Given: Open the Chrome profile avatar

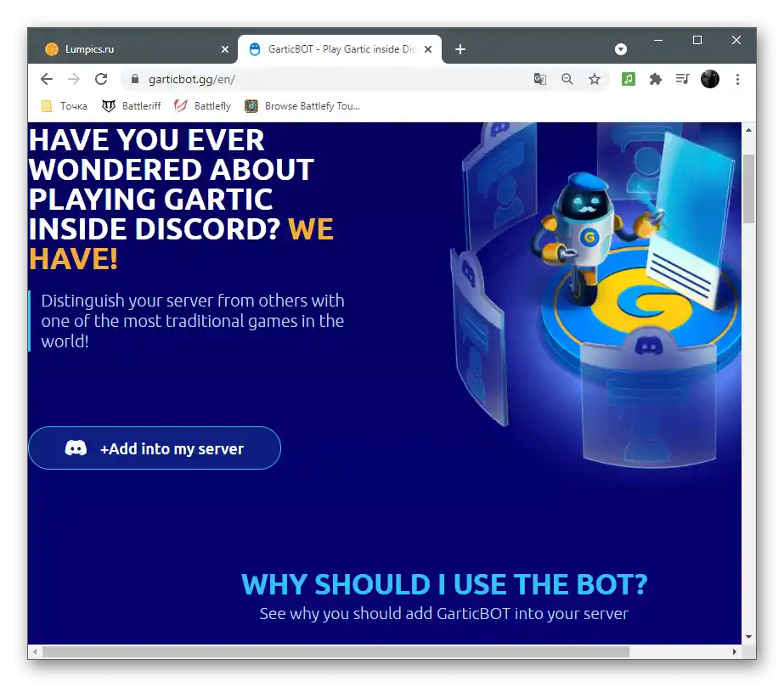Looking at the screenshot, I should [x=710, y=79].
